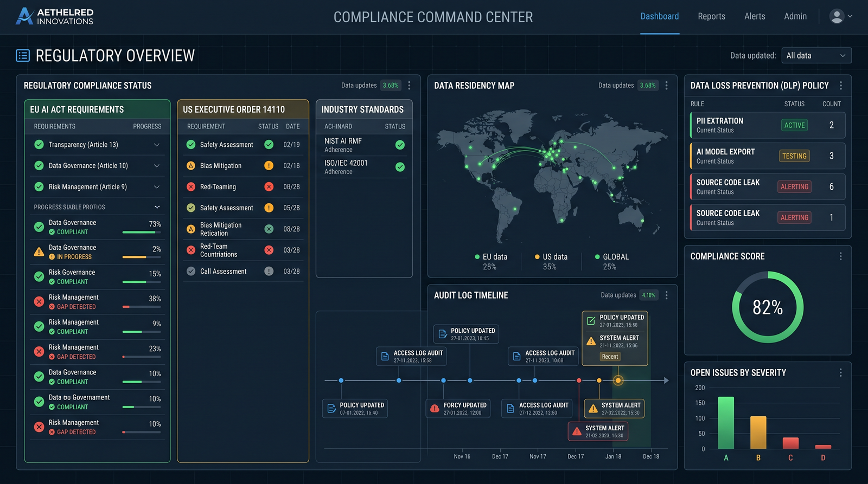
Task: Toggle Risk Governance 15% compliant check
Action: [39, 277]
